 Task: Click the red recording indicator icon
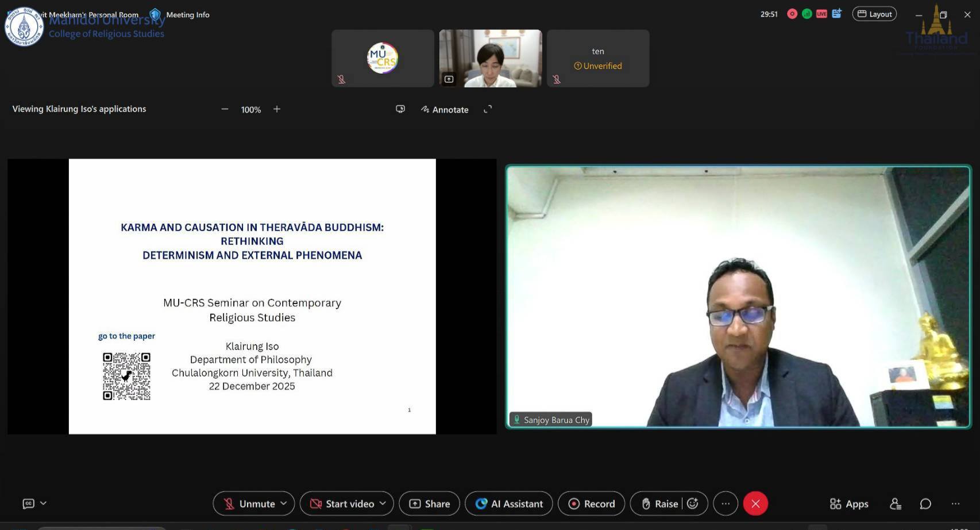(792, 14)
